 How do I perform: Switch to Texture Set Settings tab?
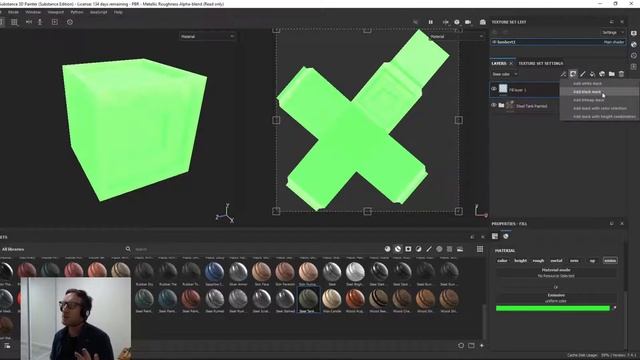(x=540, y=63)
